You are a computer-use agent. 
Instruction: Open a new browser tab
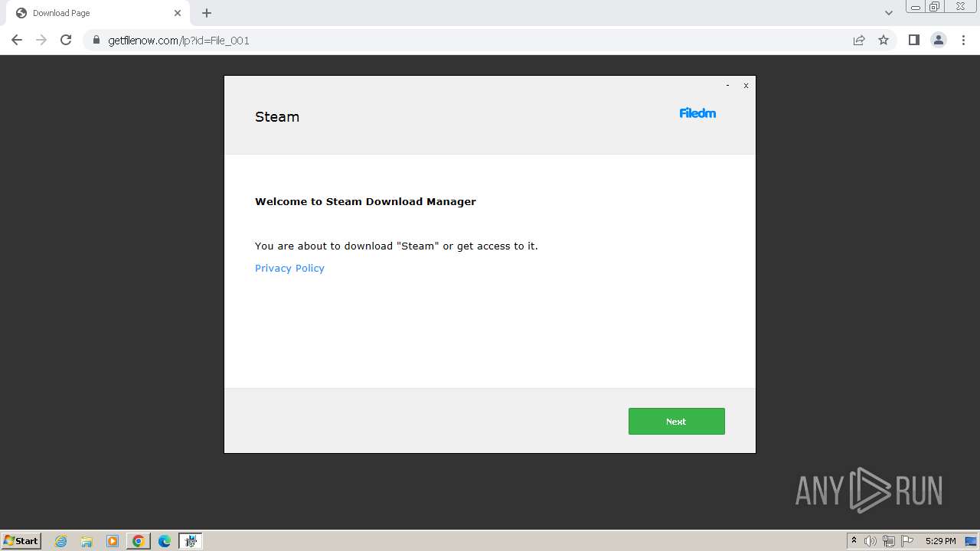coord(207,13)
